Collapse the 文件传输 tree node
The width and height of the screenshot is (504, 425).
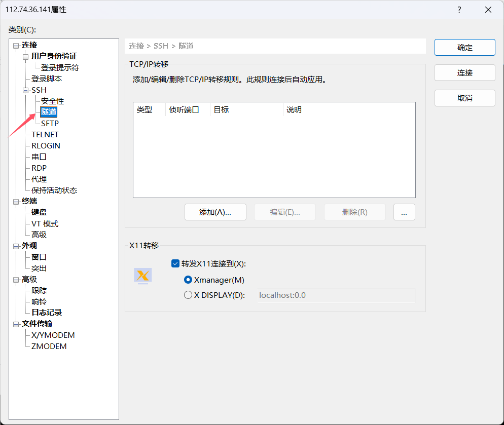(x=16, y=324)
